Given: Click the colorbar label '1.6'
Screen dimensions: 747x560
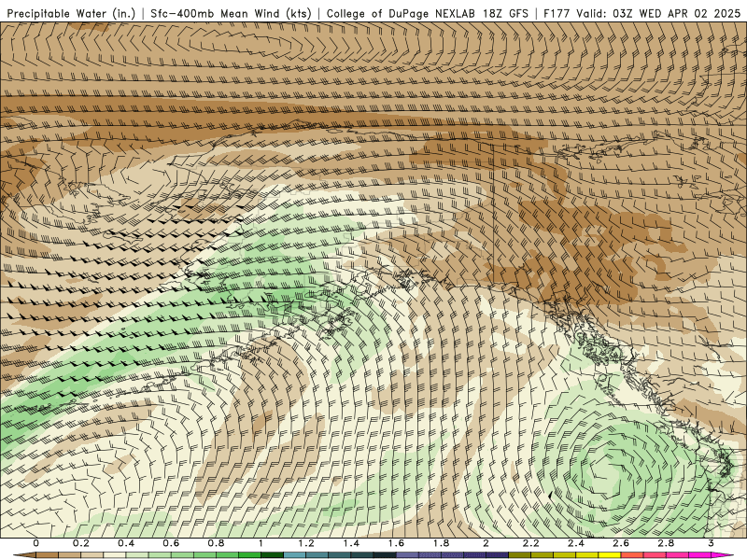Looking at the screenshot, I should [x=396, y=544].
